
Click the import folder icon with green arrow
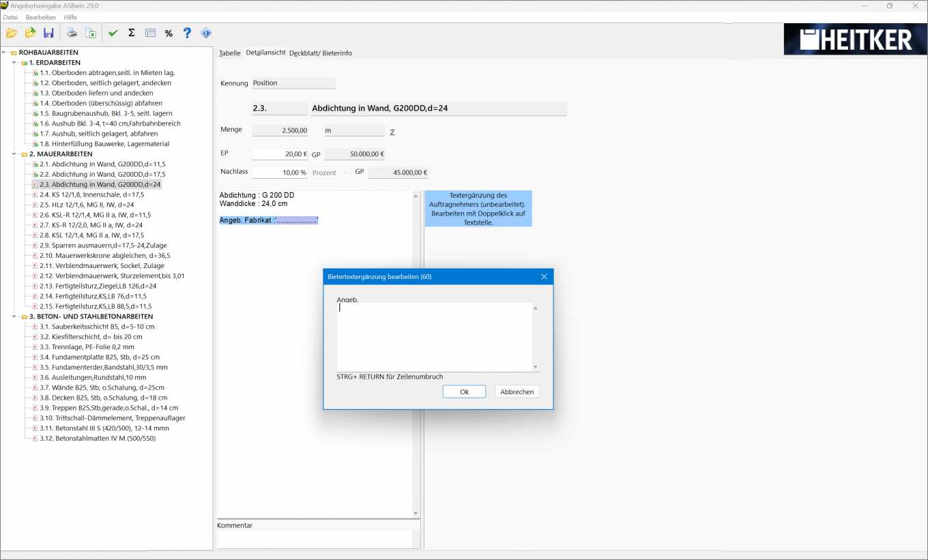(x=29, y=32)
